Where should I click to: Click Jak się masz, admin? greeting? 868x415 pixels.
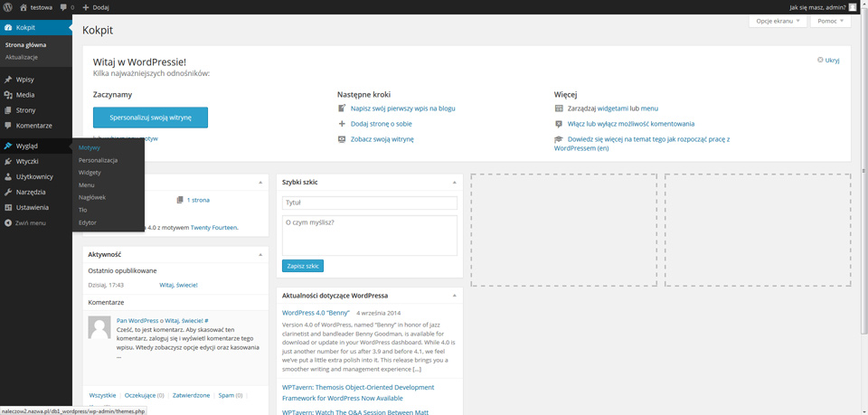coord(818,7)
